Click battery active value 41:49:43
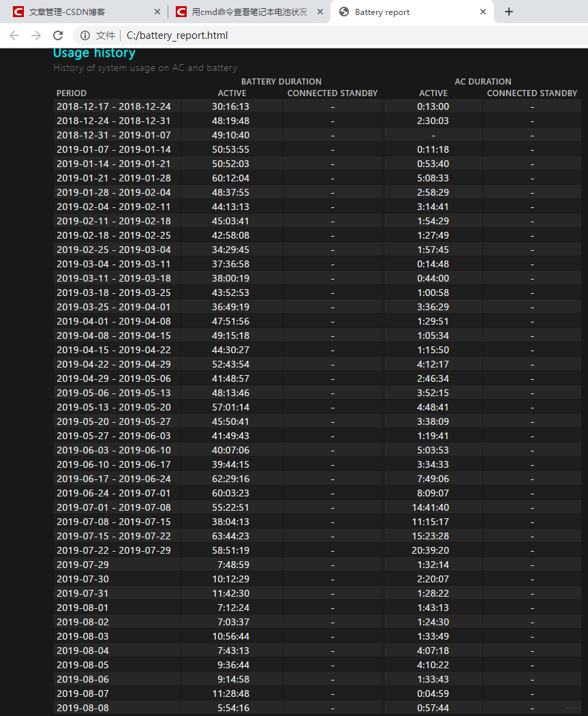 pos(230,436)
